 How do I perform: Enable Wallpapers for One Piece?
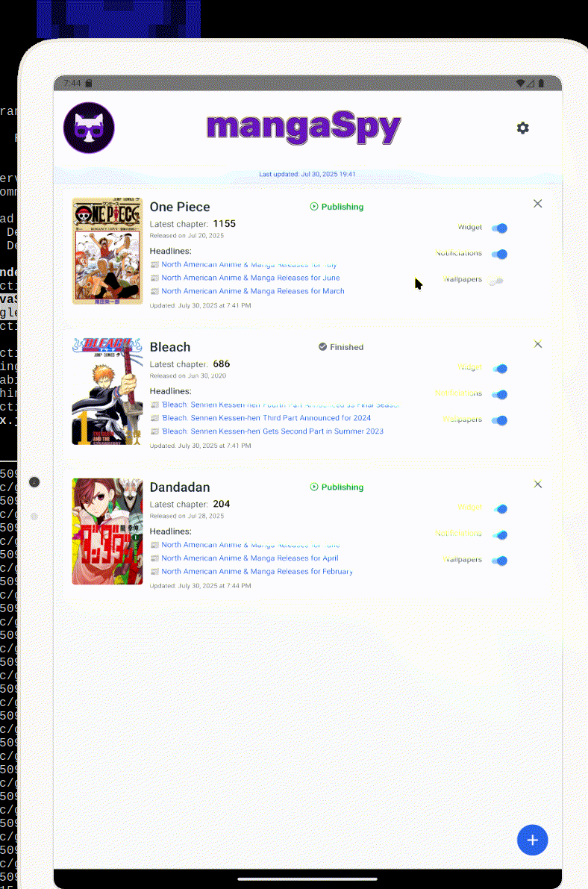[x=496, y=281]
